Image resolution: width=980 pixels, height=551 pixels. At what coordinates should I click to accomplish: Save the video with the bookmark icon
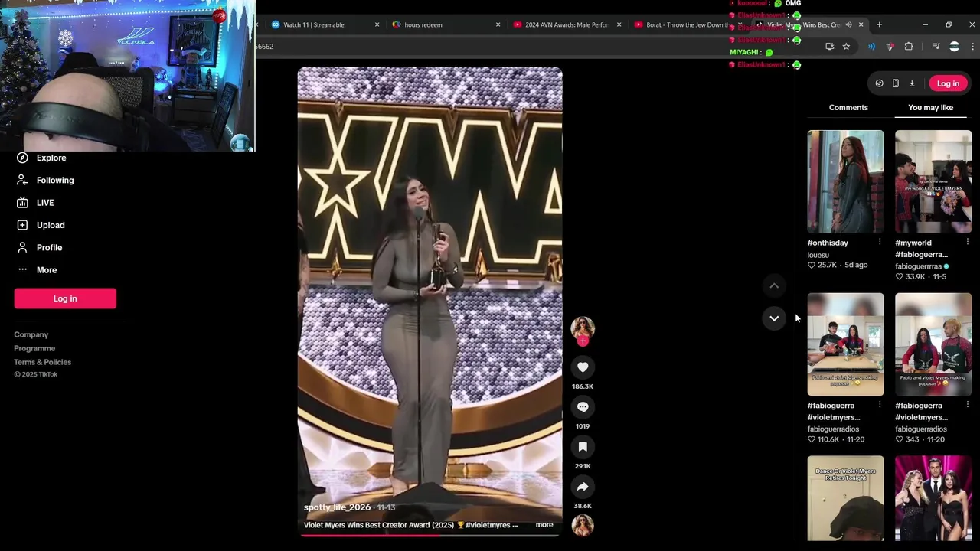[583, 447]
